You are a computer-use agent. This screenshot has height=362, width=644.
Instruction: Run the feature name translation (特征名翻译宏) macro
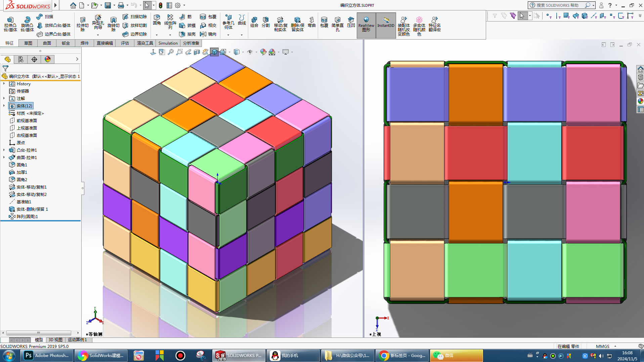(435, 24)
